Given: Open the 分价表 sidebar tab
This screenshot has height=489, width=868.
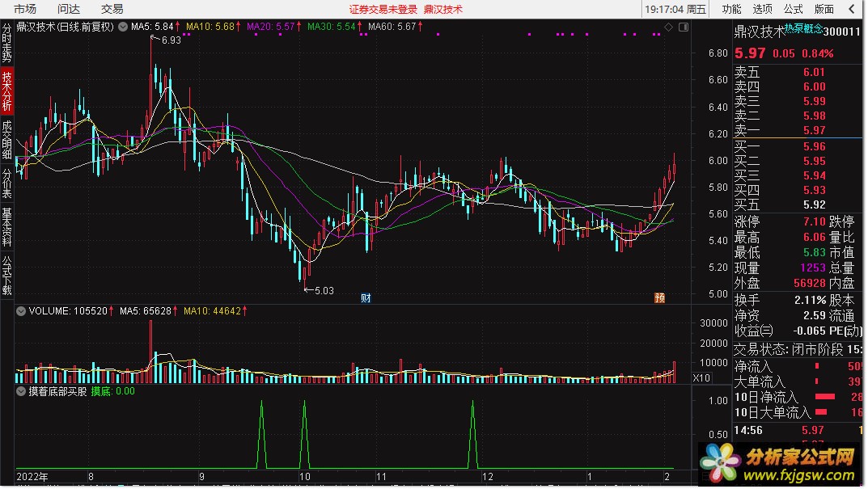Looking at the screenshot, I should tap(6, 183).
